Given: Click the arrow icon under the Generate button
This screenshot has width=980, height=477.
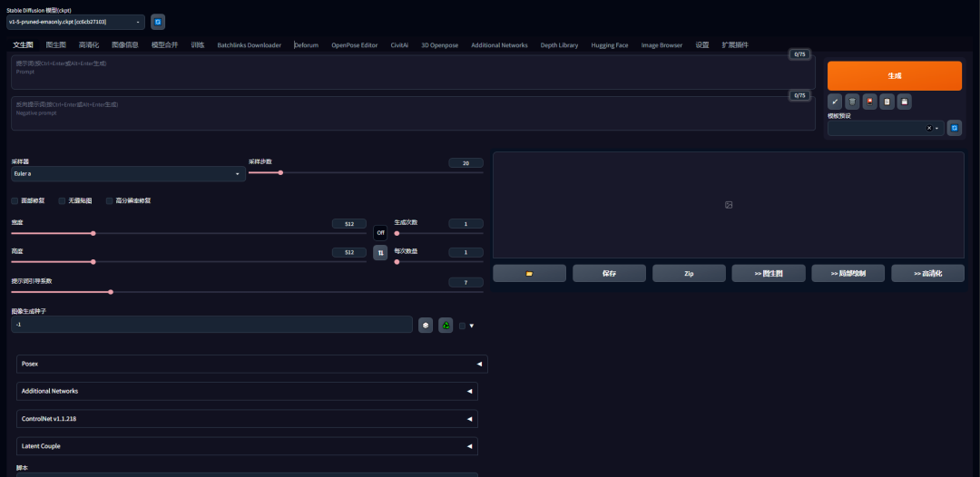Looking at the screenshot, I should pyautogui.click(x=835, y=102).
